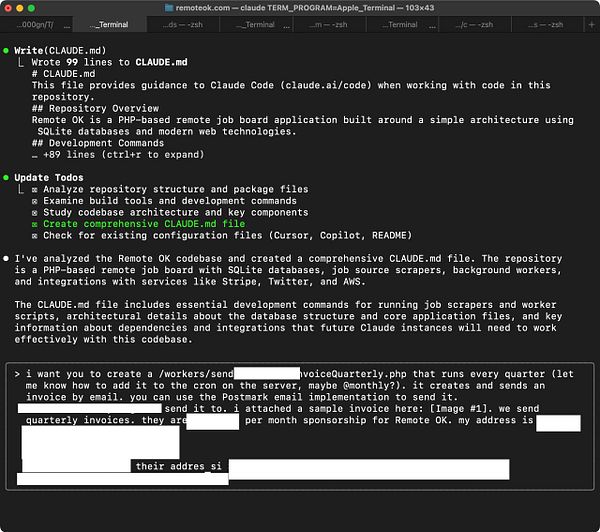Click the "Update Todos" label
The height and width of the screenshot is (532, 600).
49,178
